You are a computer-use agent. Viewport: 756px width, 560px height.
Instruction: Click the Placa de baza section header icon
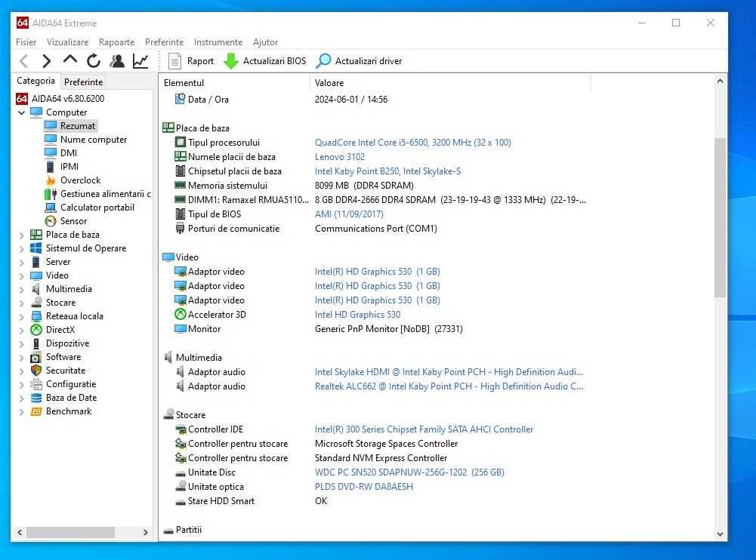[168, 128]
